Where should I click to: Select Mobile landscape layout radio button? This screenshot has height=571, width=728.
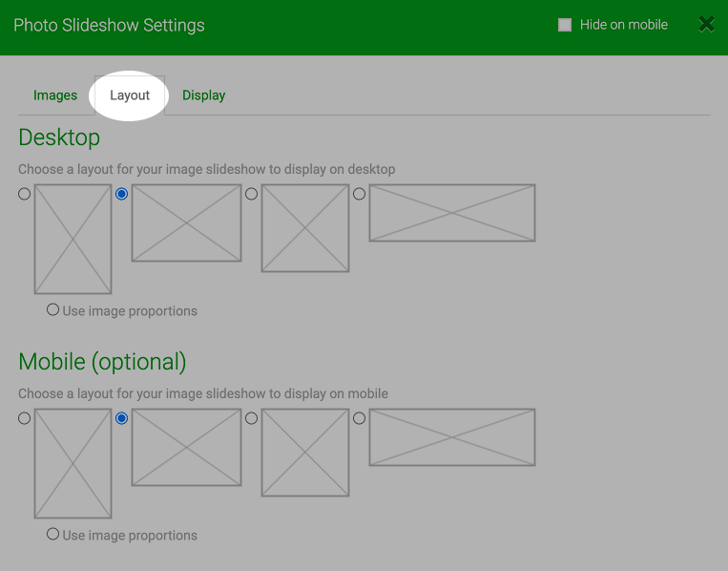pos(121,418)
